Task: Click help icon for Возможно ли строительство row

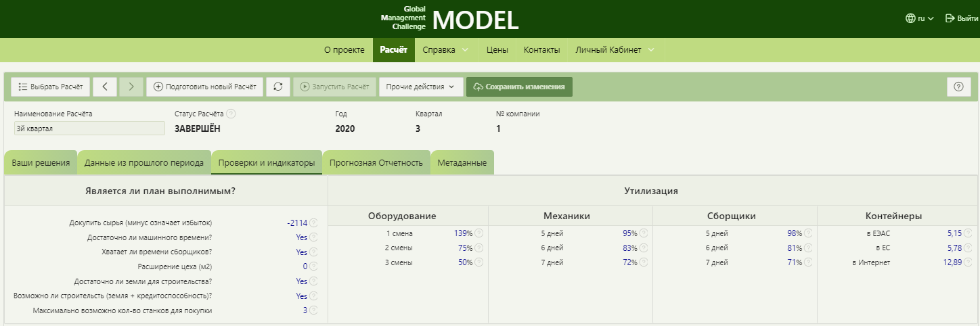Action: pos(313,296)
